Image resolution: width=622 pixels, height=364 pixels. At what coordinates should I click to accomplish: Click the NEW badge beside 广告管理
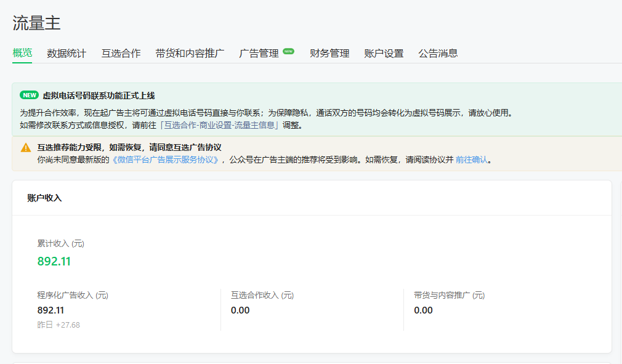pos(288,52)
